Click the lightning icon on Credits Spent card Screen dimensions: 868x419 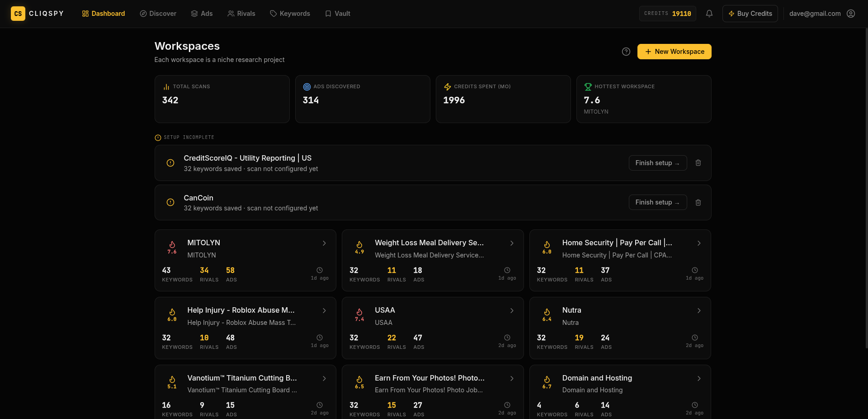pyautogui.click(x=448, y=87)
